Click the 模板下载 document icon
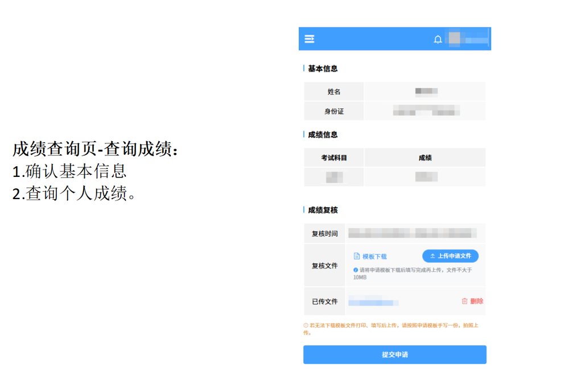This screenshot has width=569, height=392. tap(357, 257)
